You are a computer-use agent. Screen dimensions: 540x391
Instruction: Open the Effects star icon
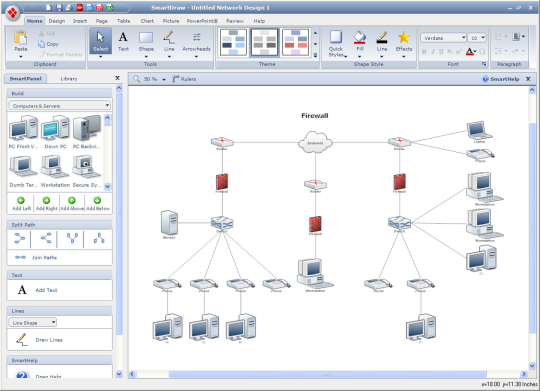point(404,37)
